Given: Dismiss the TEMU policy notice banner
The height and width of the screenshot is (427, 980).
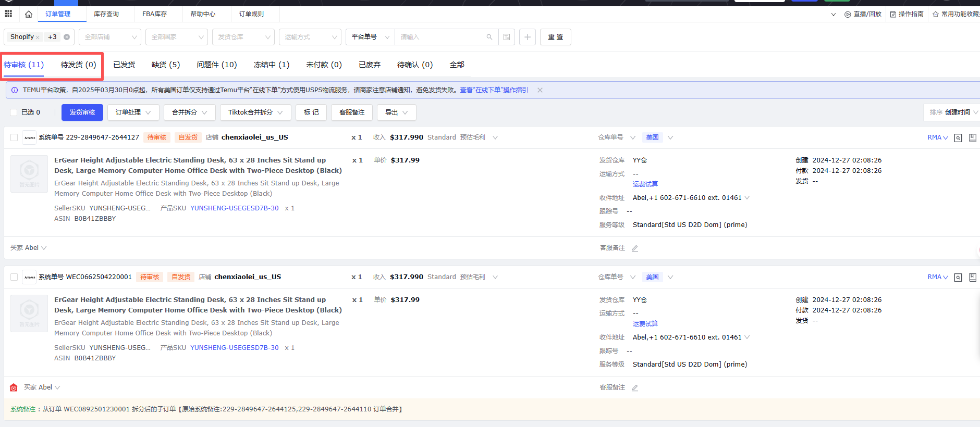Looking at the screenshot, I should pos(540,90).
